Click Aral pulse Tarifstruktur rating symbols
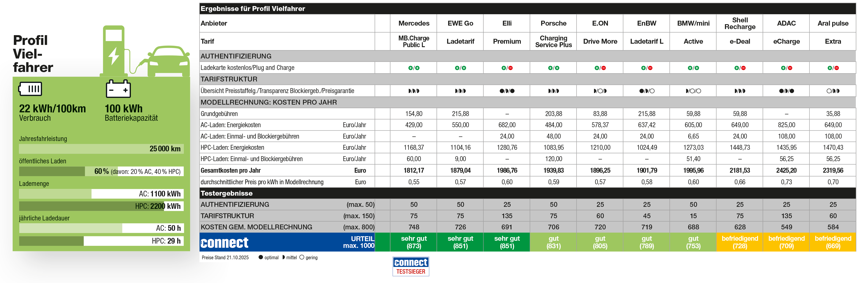 pos(833,91)
